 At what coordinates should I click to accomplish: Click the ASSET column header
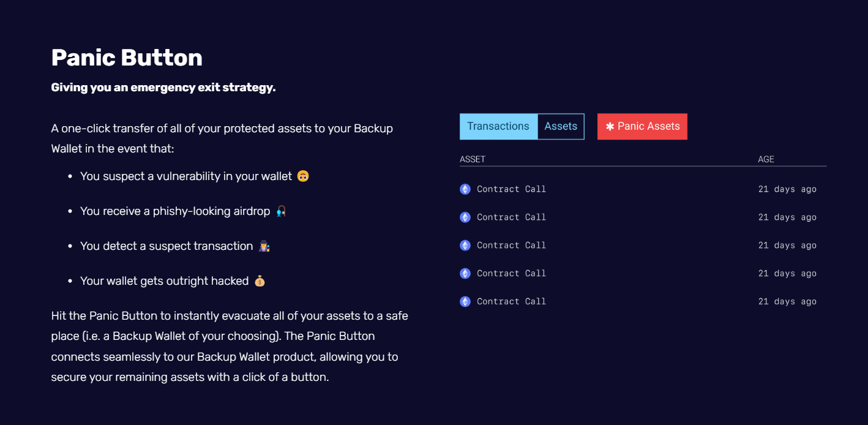[473, 159]
